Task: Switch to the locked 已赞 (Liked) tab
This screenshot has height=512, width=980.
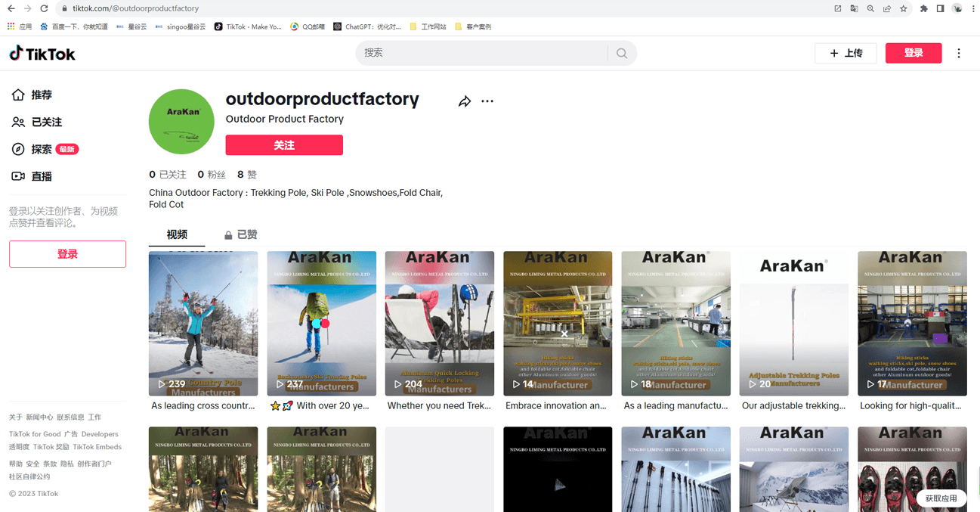Action: [x=241, y=234]
